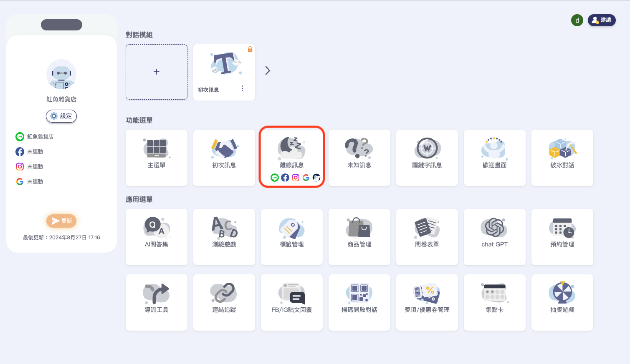Launch the 抽獎遊戲 lottery game
Viewport: 630px width, 364px height.
(x=562, y=302)
